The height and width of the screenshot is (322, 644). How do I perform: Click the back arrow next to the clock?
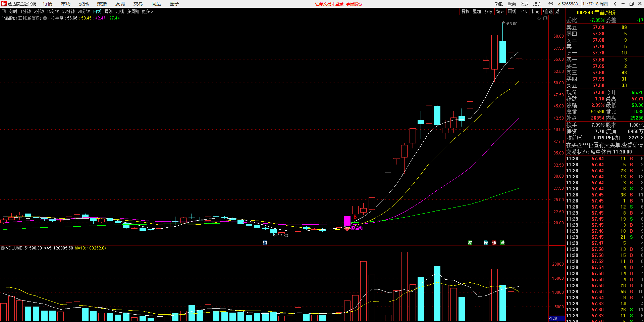pos(615,4)
